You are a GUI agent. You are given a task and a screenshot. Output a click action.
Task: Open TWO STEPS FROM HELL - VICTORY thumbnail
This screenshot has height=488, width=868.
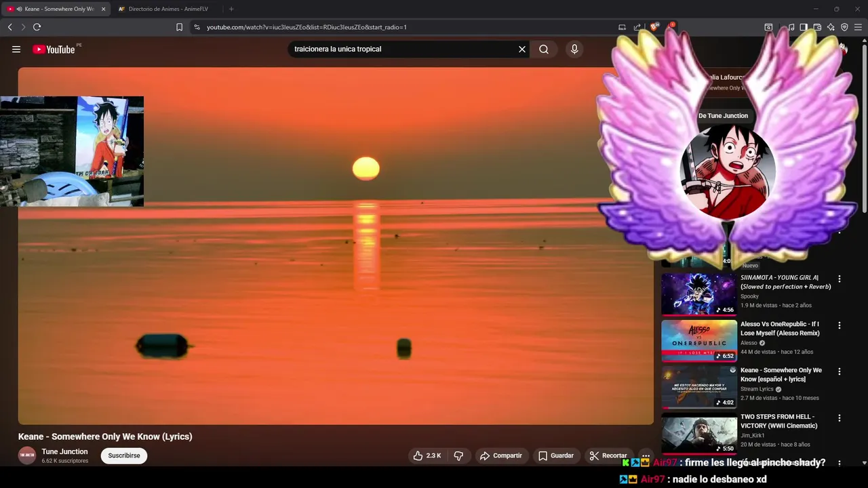(x=699, y=433)
